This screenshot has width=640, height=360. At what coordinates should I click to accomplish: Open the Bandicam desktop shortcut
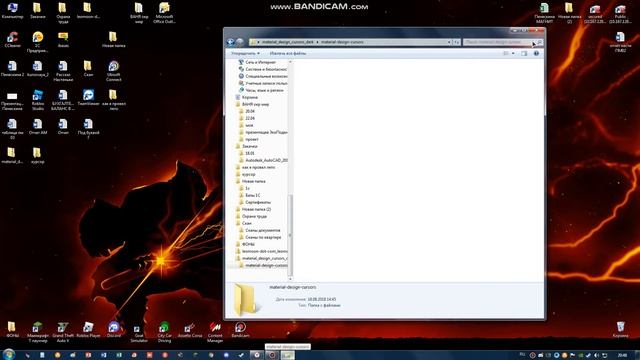coord(240,330)
